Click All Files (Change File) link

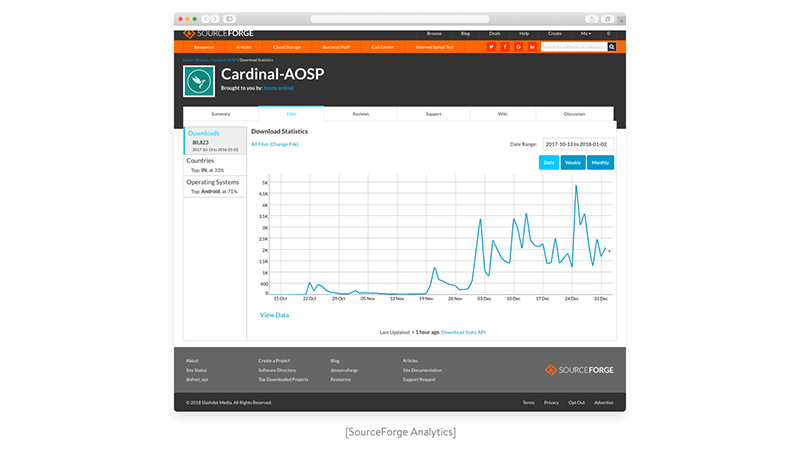275,144
